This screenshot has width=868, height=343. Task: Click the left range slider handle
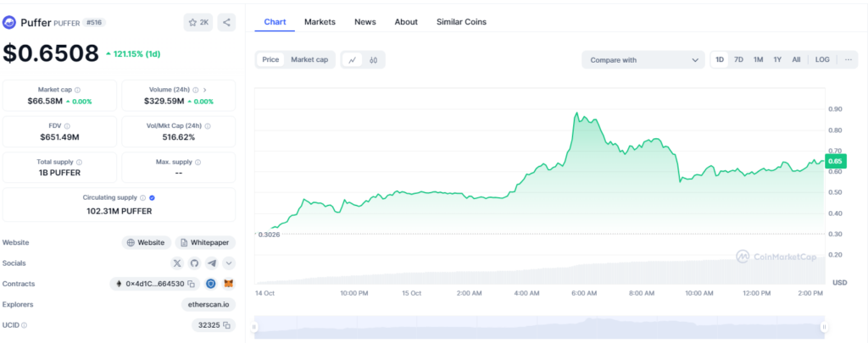click(x=254, y=327)
